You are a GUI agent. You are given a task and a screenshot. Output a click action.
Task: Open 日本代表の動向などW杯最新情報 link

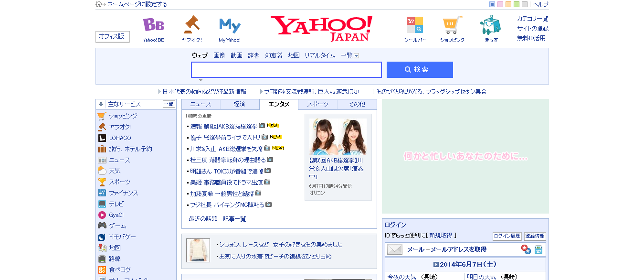point(204,91)
